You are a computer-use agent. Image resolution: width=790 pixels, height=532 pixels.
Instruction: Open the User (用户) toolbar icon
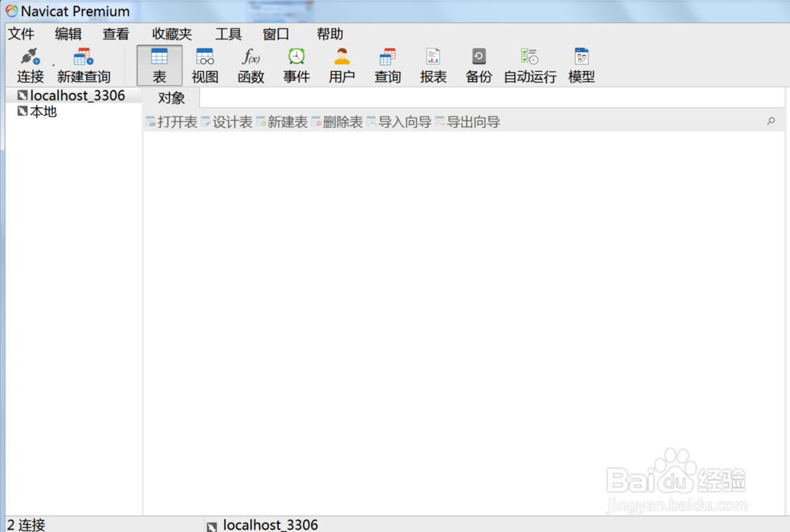342,56
